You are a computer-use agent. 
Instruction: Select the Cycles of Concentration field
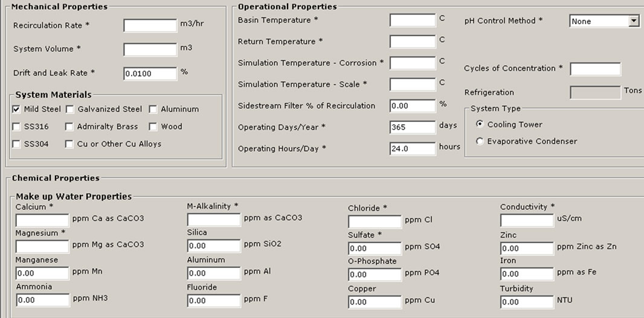pos(595,69)
